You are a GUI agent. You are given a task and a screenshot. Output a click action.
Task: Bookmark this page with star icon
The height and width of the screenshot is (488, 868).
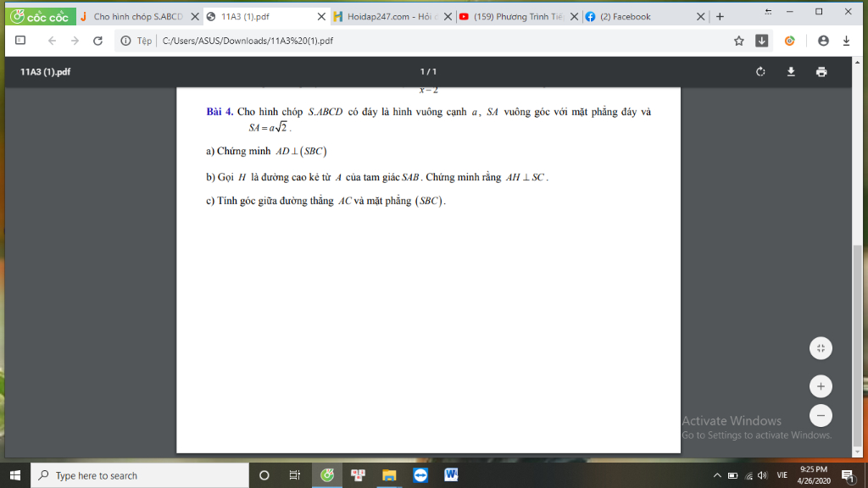tap(738, 41)
